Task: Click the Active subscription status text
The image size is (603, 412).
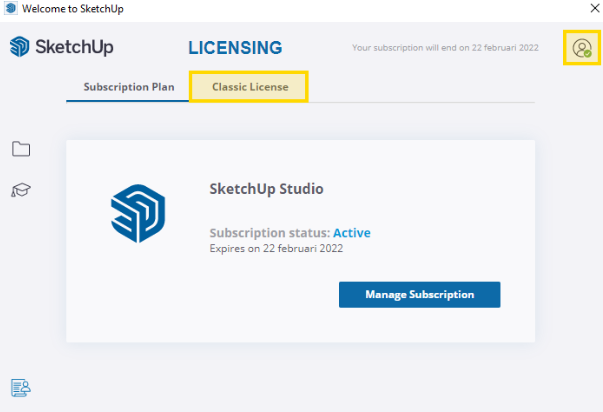Action: point(352,233)
